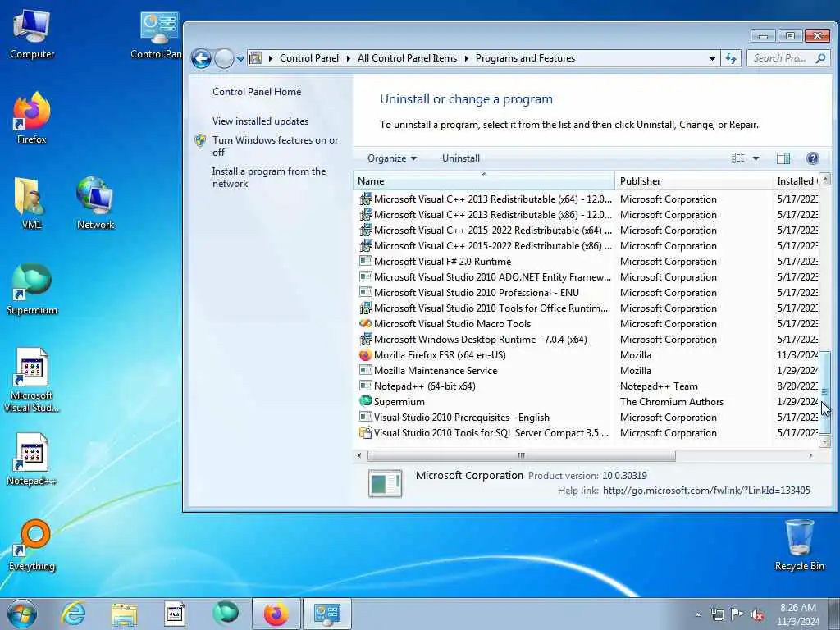840x630 pixels.
Task: Sort by the Name column header
Action: 484,181
